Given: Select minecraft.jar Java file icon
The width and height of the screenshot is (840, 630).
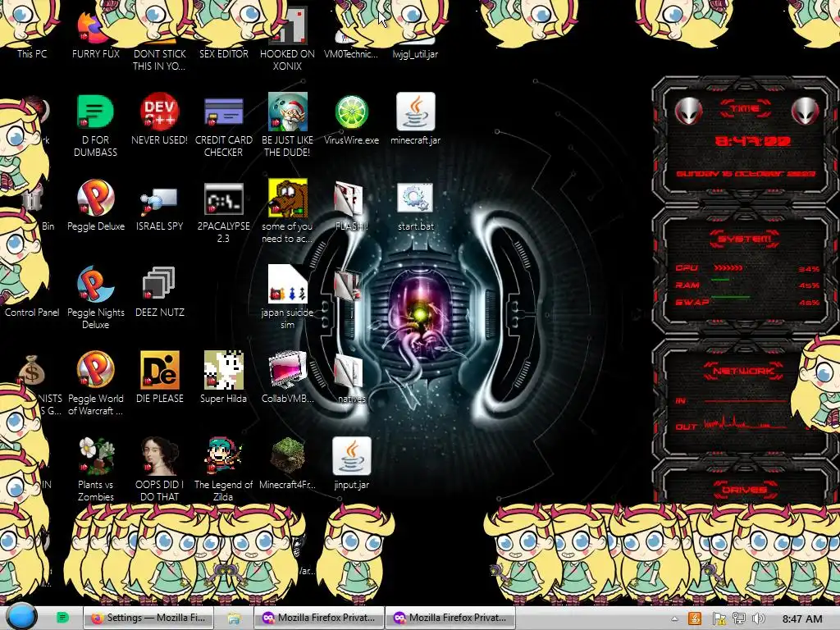Looking at the screenshot, I should 416,112.
